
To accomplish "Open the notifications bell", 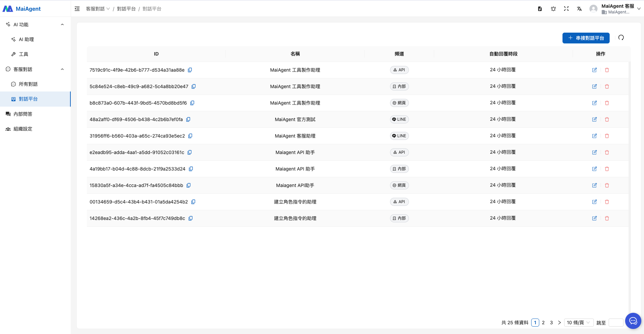I will (553, 9).
